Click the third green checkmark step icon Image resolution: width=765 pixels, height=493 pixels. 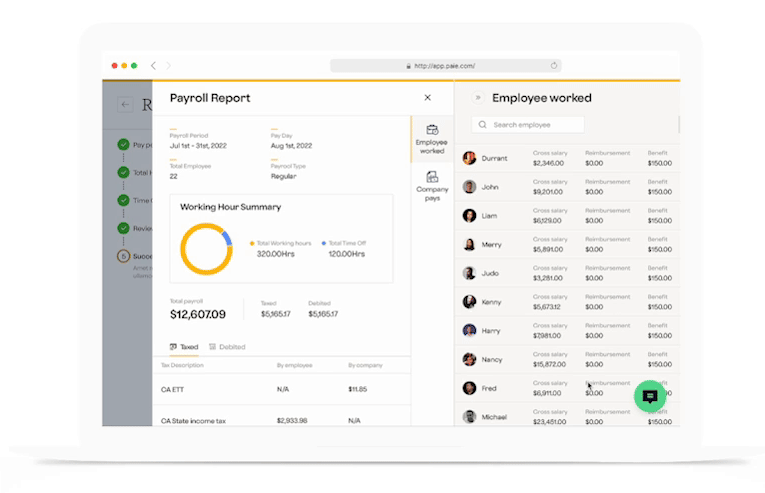(123, 200)
